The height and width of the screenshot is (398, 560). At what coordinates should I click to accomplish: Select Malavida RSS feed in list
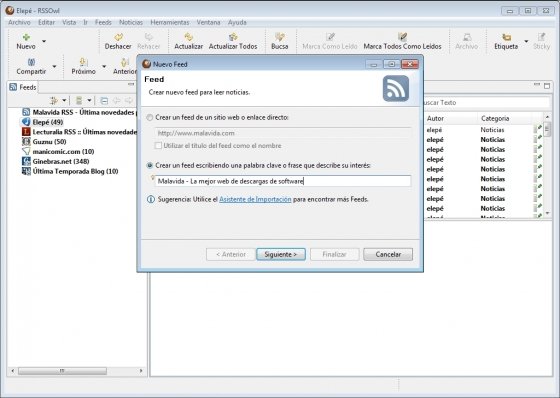pos(79,112)
